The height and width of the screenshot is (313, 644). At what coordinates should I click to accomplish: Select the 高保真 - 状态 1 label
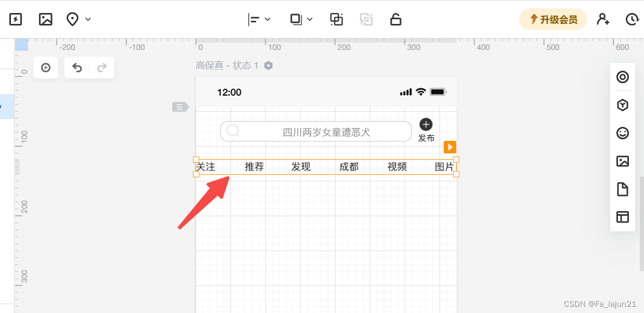tap(227, 66)
